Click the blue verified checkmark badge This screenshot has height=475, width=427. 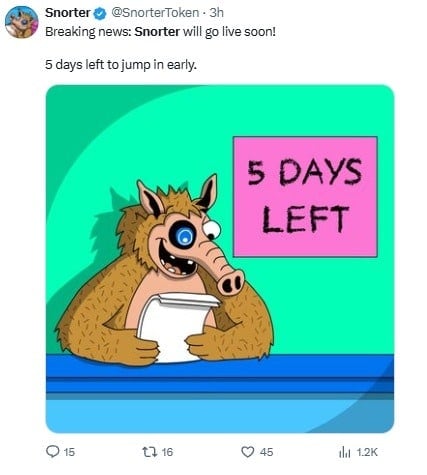[100, 13]
